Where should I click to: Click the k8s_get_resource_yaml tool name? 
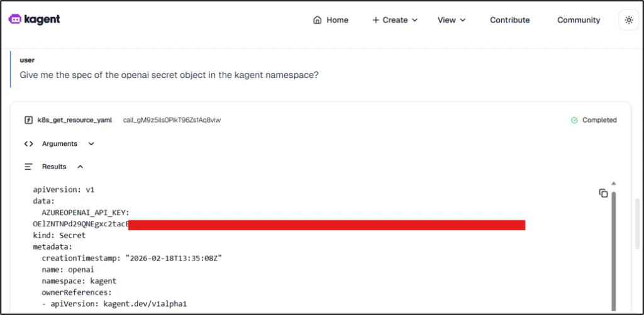[75, 120]
